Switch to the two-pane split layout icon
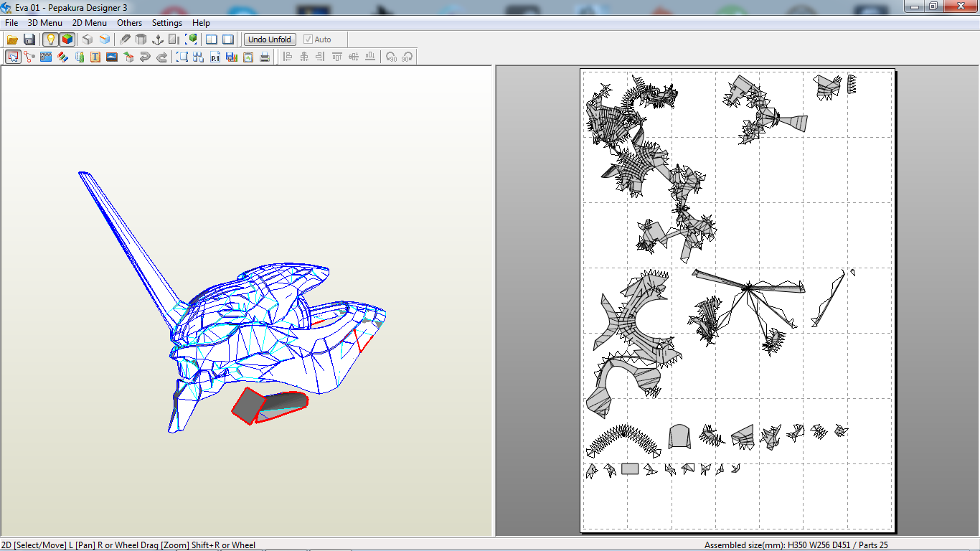 coord(212,39)
